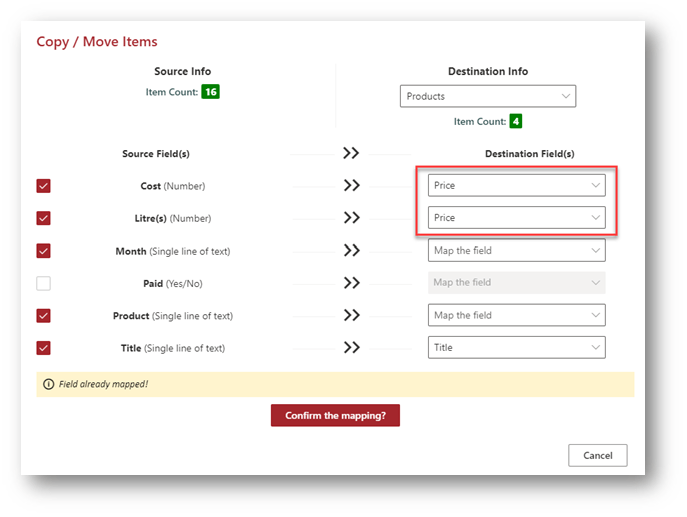Open Map the field dropdown for Month
687x517 pixels.
pyautogui.click(x=516, y=251)
